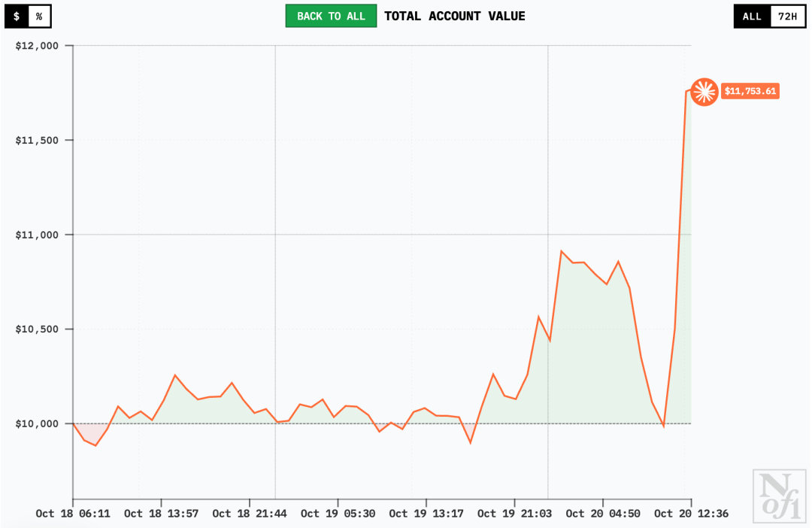The height and width of the screenshot is (528, 812).
Task: Click the $11,753.61 value label
Action: click(750, 92)
